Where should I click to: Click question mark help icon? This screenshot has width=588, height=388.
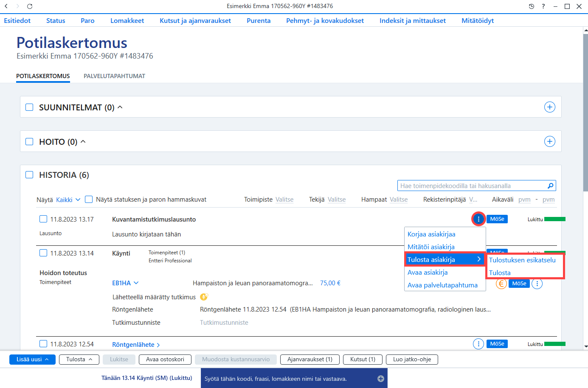[x=543, y=6]
